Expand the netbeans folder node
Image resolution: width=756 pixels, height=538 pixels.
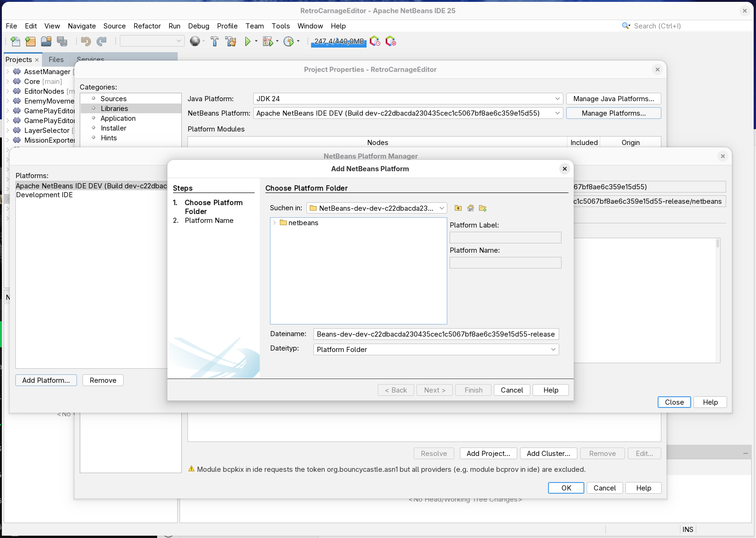pyautogui.click(x=274, y=223)
